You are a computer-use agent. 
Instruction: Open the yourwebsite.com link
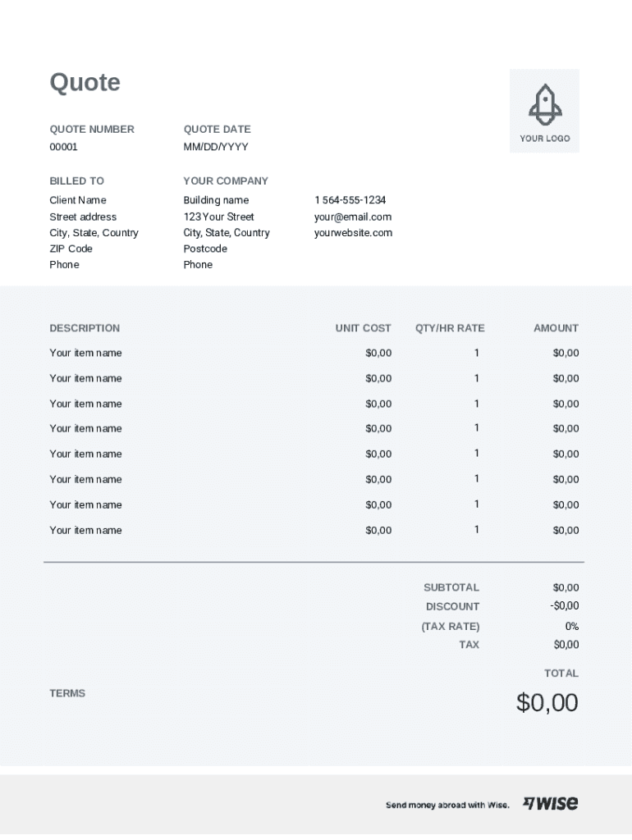(353, 233)
